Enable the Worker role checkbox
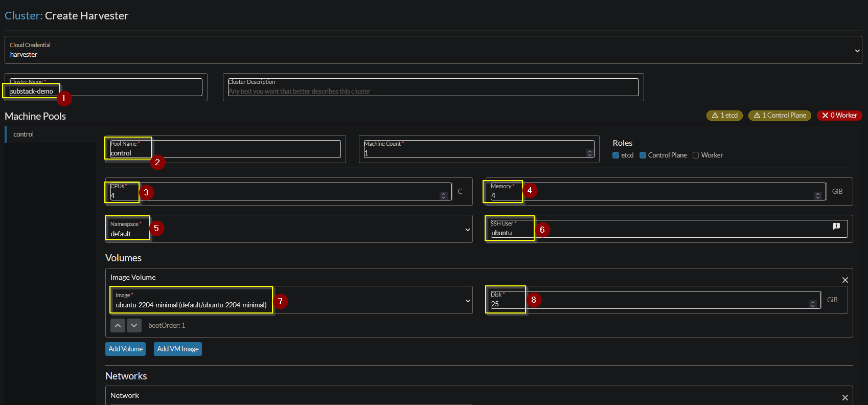This screenshot has height=405, width=868. (696, 155)
